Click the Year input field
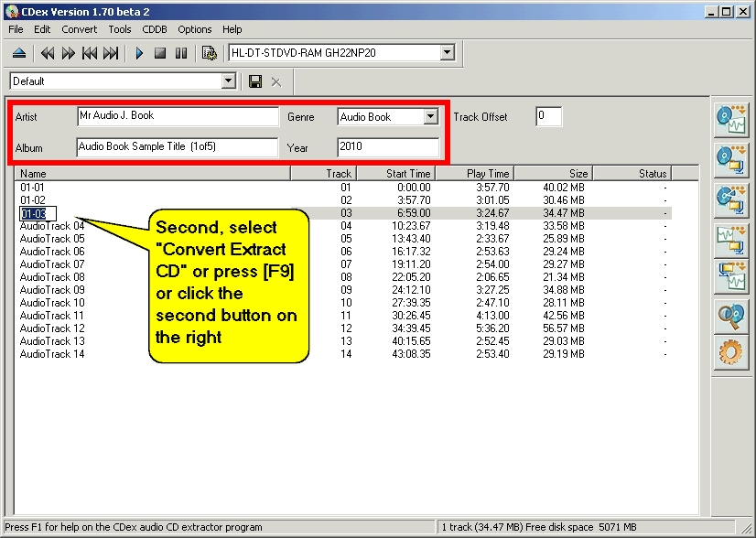Image resolution: width=756 pixels, height=538 pixels. (388, 147)
